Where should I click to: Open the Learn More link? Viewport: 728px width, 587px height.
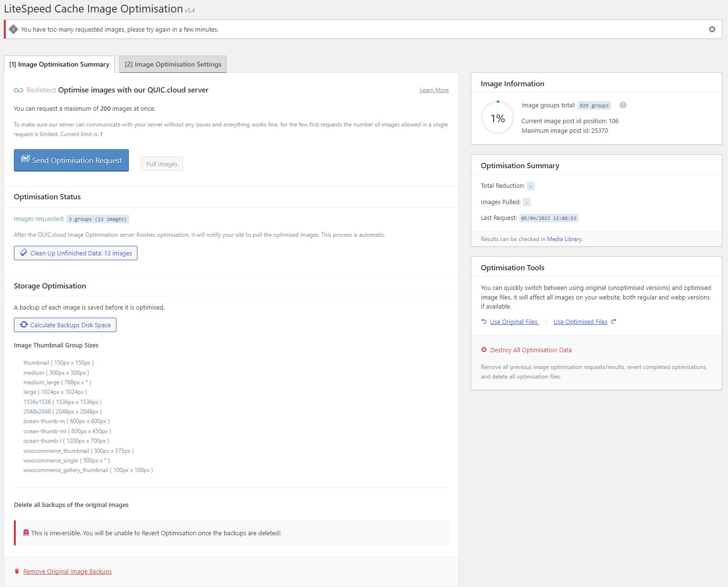pos(434,90)
